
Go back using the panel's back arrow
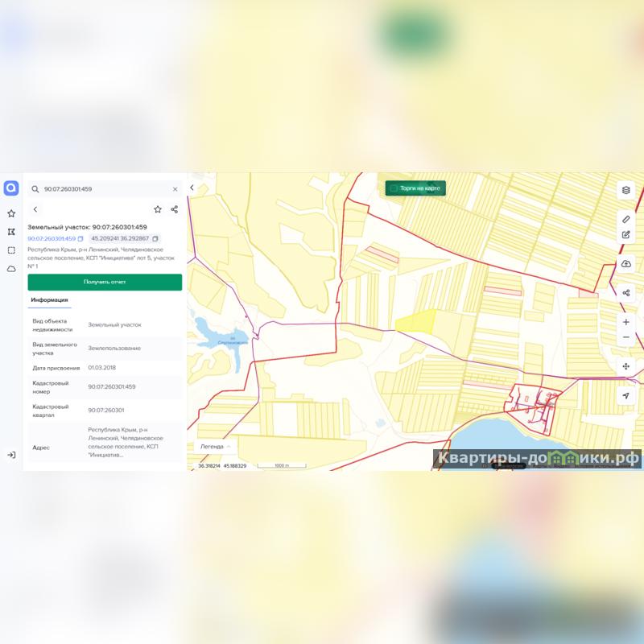coord(35,209)
